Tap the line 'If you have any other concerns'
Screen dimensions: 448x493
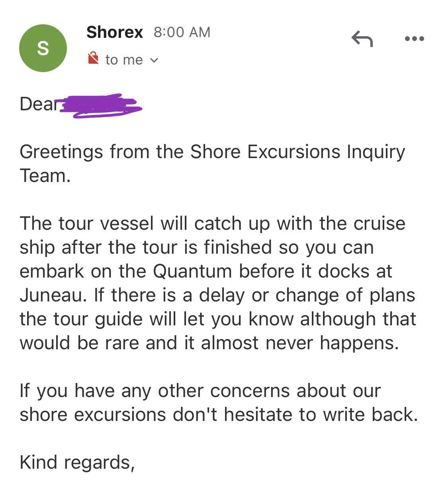(x=200, y=391)
